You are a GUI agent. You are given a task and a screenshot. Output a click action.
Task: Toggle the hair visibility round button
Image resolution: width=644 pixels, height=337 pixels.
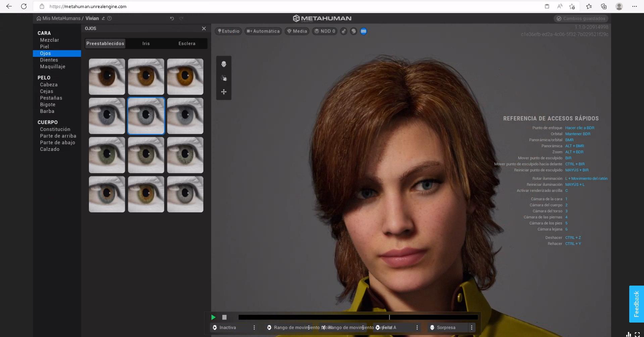point(344,31)
